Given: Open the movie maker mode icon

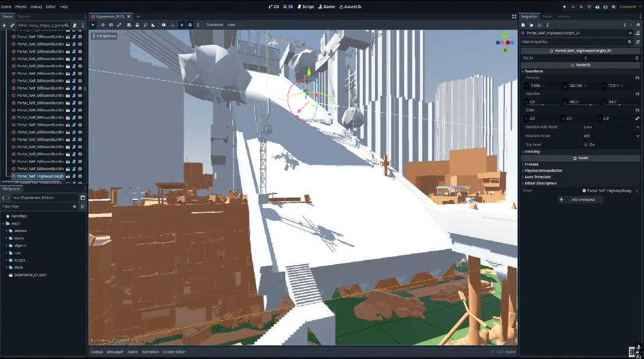Looking at the screenshot, I should pyautogui.click(x=614, y=6).
